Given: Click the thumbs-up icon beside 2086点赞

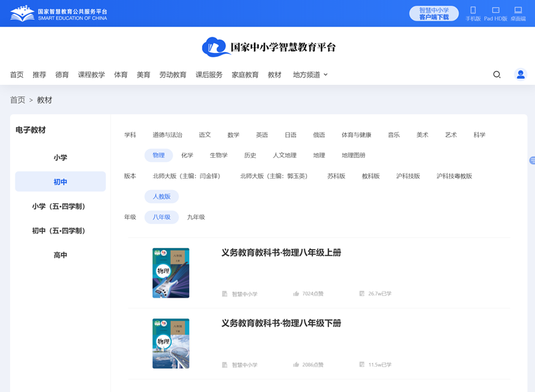Looking at the screenshot, I should tap(296, 365).
